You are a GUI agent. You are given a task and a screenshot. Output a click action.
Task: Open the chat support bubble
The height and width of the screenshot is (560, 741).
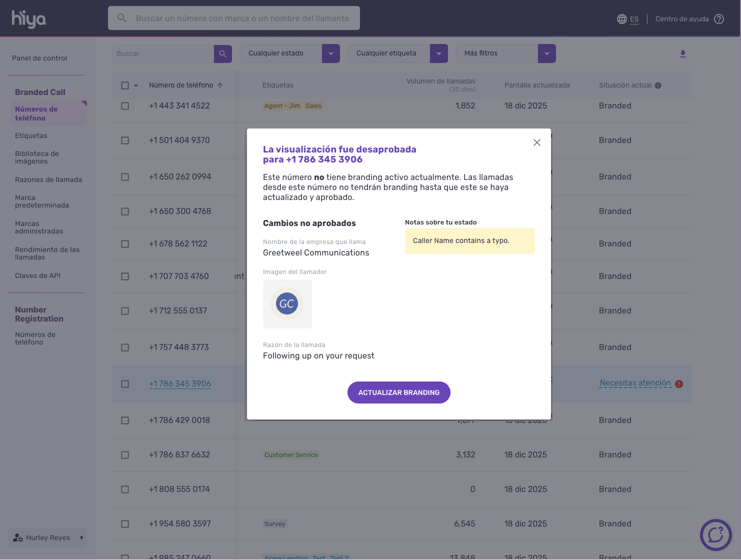715,534
